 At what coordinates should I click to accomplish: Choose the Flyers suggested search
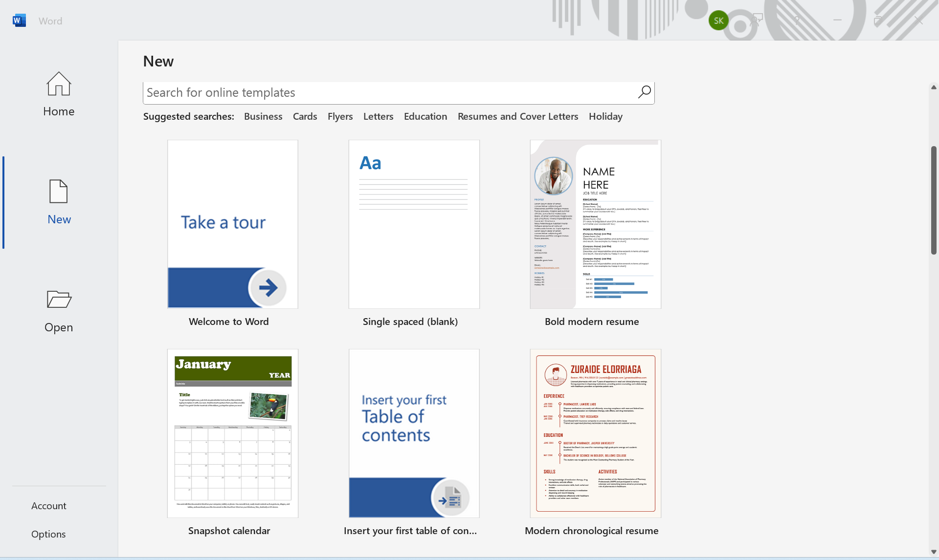click(x=340, y=116)
